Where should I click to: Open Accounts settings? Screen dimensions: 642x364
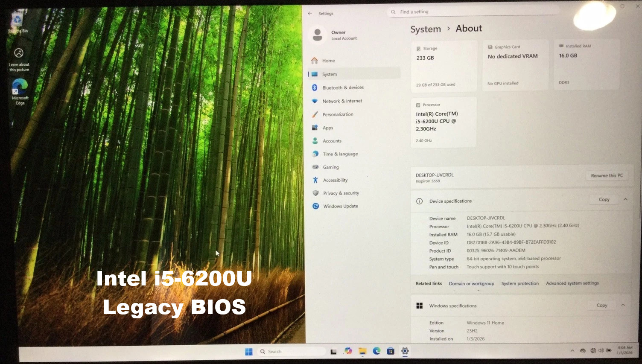click(354, 141)
